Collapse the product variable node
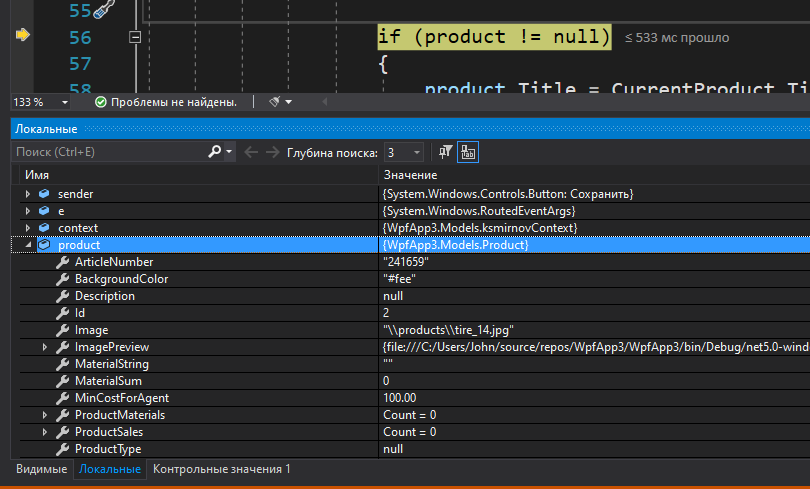Image resolution: width=810 pixels, height=489 pixels. 28,245
